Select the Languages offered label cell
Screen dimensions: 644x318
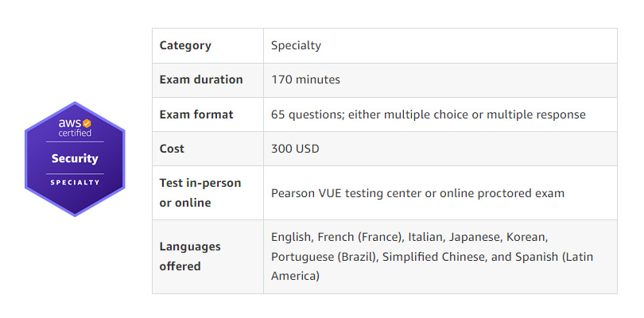(x=208, y=257)
